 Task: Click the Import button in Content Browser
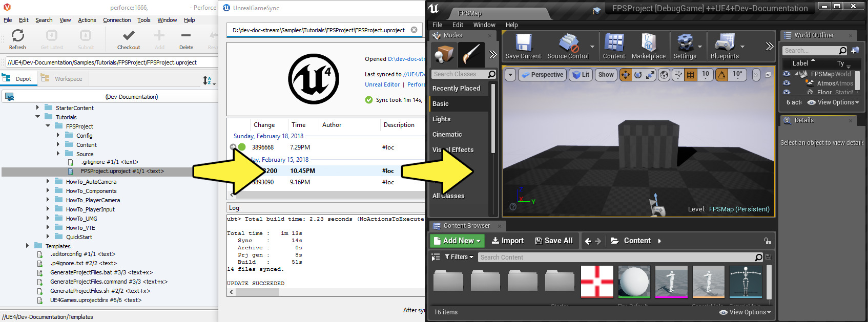507,241
